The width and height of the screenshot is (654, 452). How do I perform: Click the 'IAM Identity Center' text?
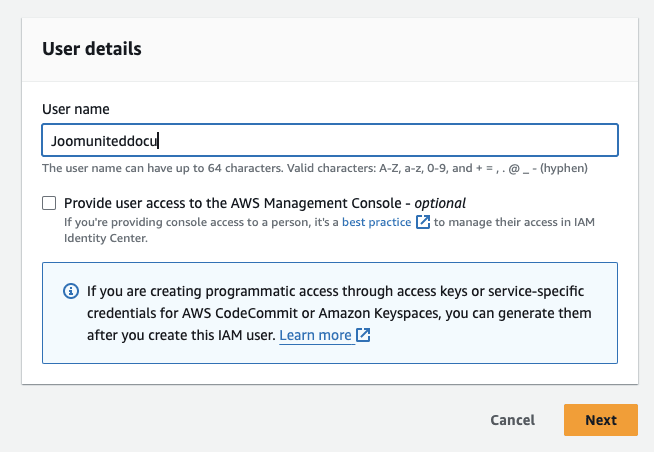click(x=105, y=239)
